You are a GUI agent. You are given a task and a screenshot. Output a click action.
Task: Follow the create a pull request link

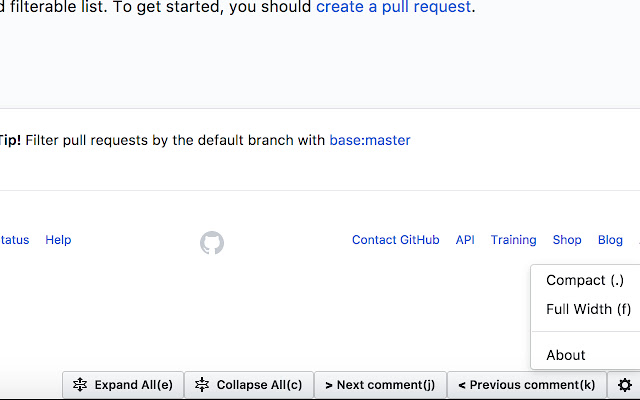tap(394, 8)
